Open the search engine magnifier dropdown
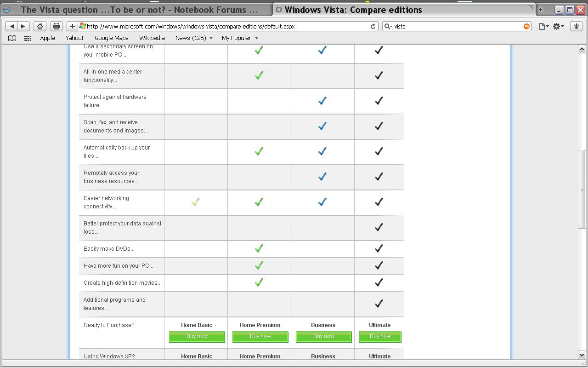588x368 pixels. 388,26
